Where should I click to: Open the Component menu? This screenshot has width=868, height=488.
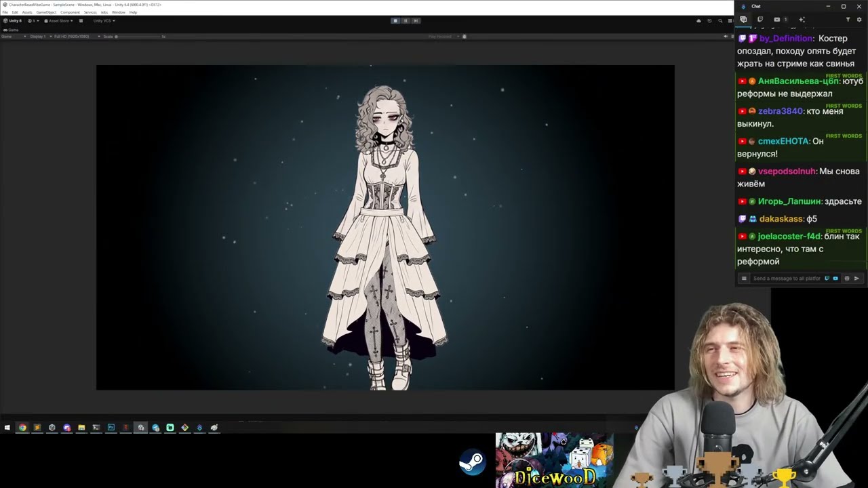pyautogui.click(x=70, y=12)
